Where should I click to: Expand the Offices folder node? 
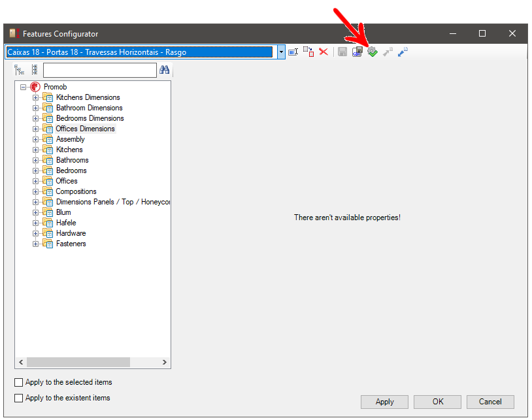tap(35, 181)
